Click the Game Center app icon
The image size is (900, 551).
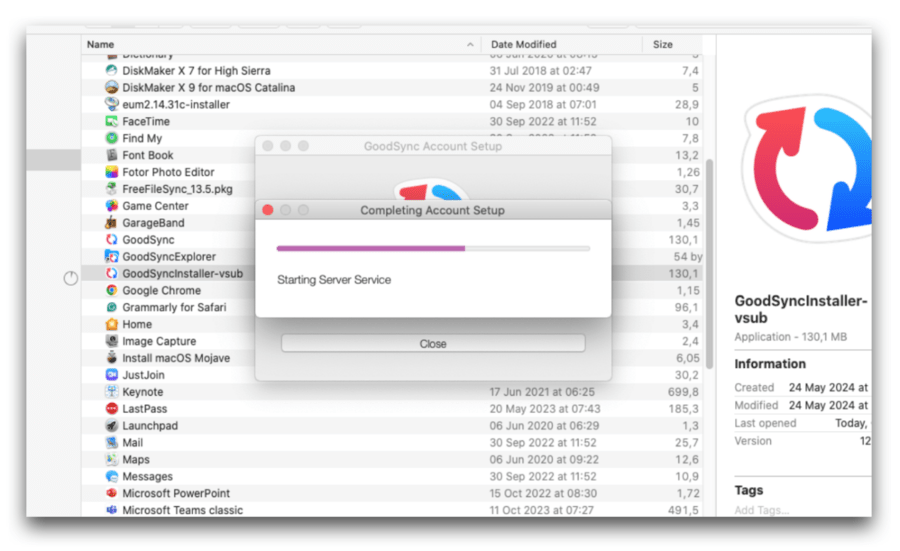pos(111,205)
